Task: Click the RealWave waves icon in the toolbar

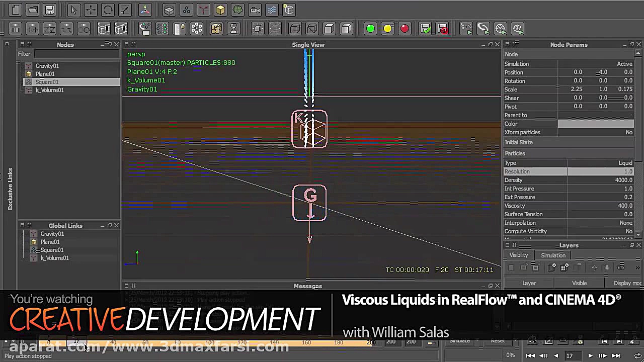Action: (271, 10)
